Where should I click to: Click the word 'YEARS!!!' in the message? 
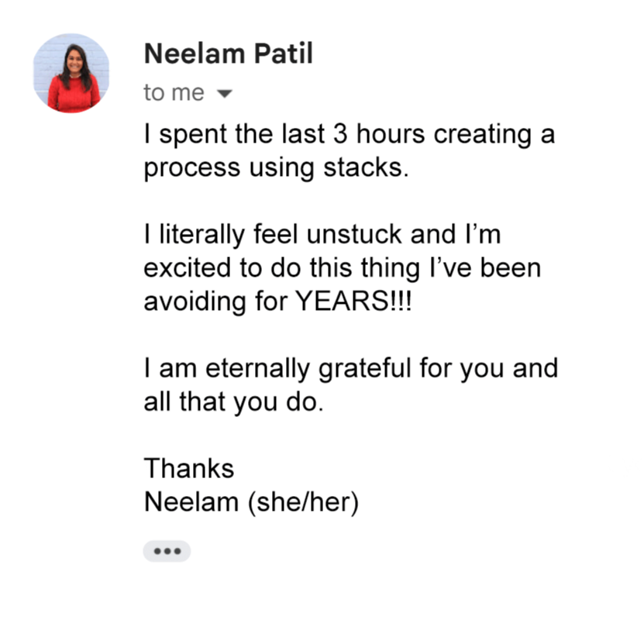tap(353, 301)
